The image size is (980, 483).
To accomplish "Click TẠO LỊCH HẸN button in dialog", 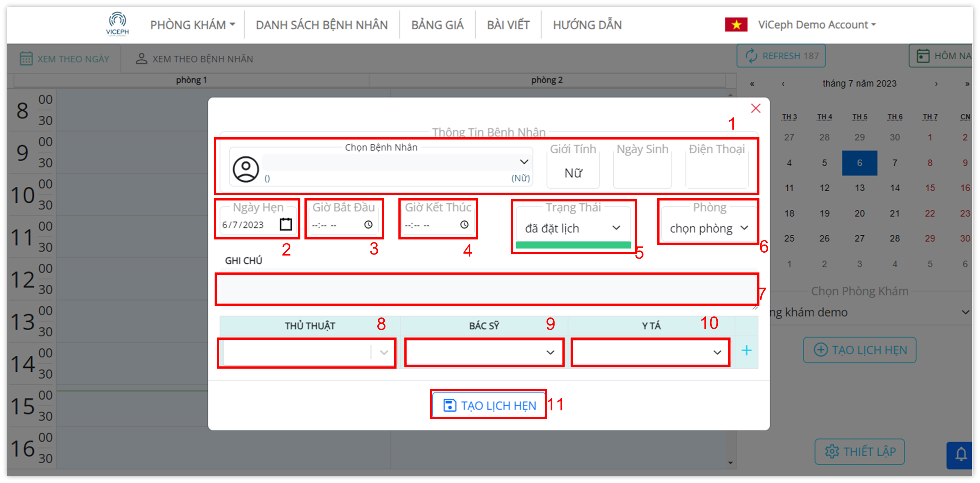I will (489, 405).
